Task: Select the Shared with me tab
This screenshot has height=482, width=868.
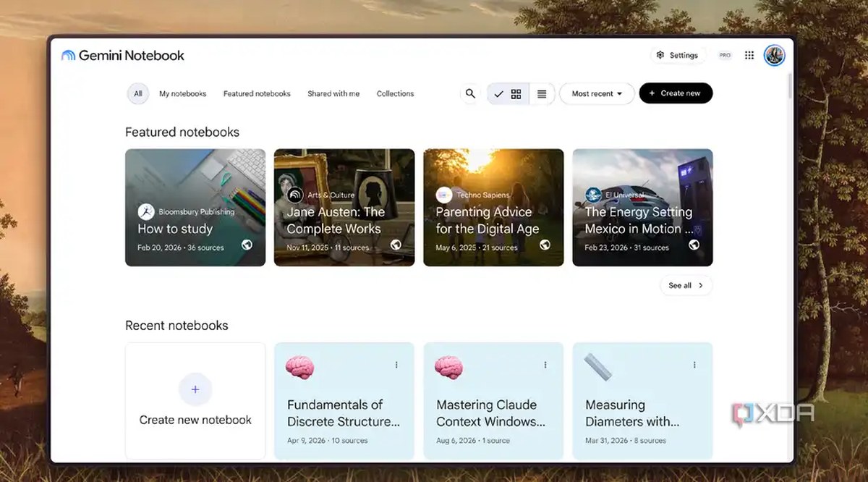Action: point(333,93)
